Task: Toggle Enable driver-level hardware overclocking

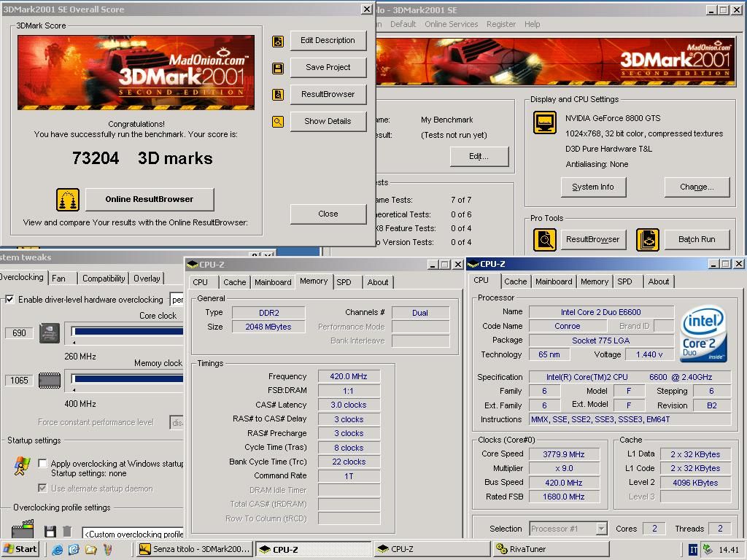Action: coord(9,300)
